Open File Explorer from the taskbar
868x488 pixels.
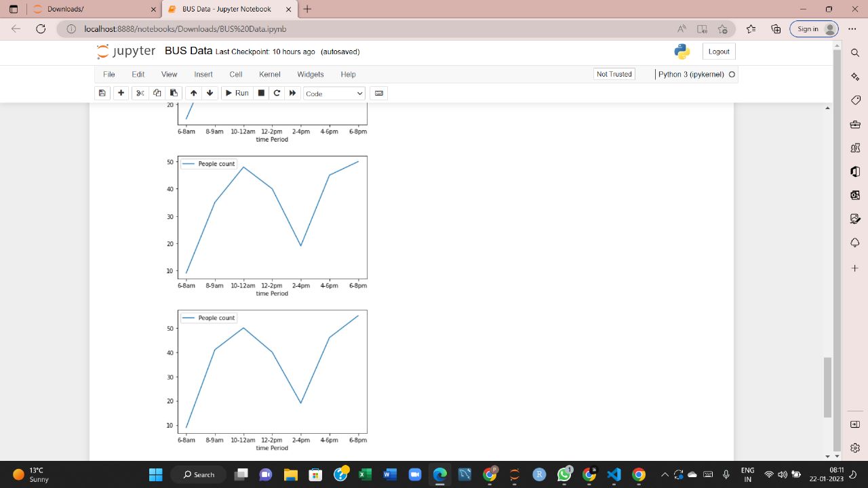point(291,474)
